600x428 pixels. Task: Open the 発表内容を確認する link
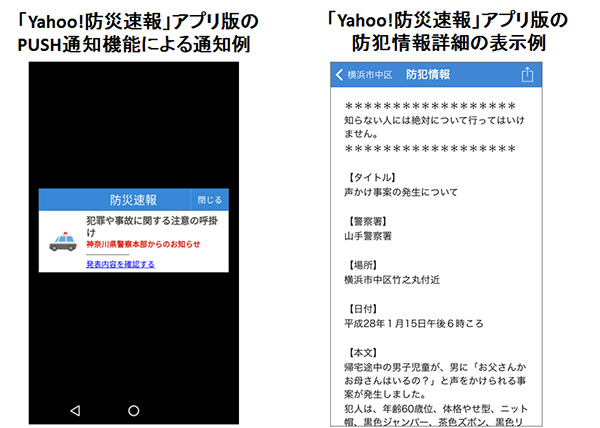coord(120,264)
